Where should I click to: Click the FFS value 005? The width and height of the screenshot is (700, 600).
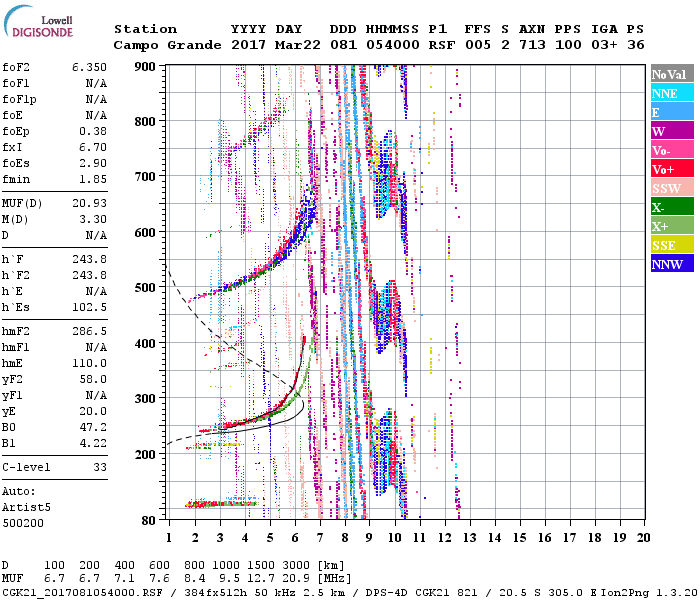pos(478,45)
